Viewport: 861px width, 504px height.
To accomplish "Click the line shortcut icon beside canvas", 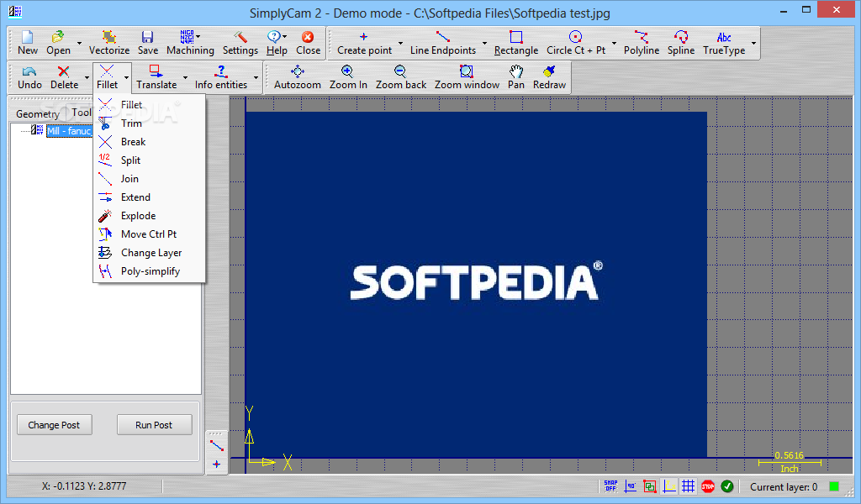I will tap(216, 446).
